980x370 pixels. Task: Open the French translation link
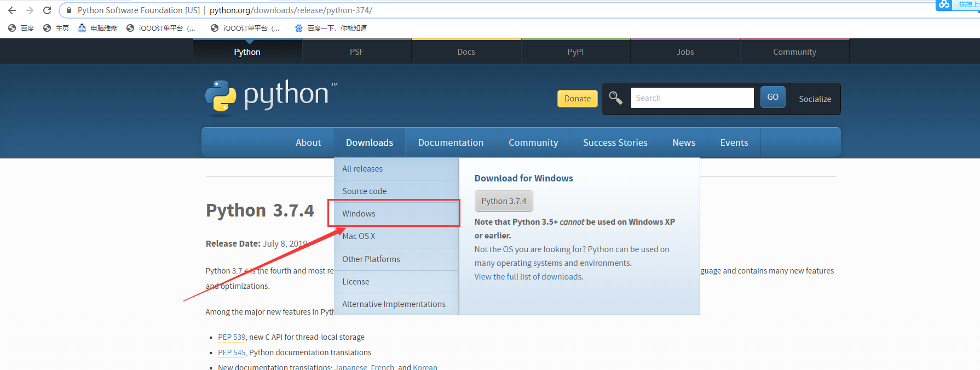point(382,367)
